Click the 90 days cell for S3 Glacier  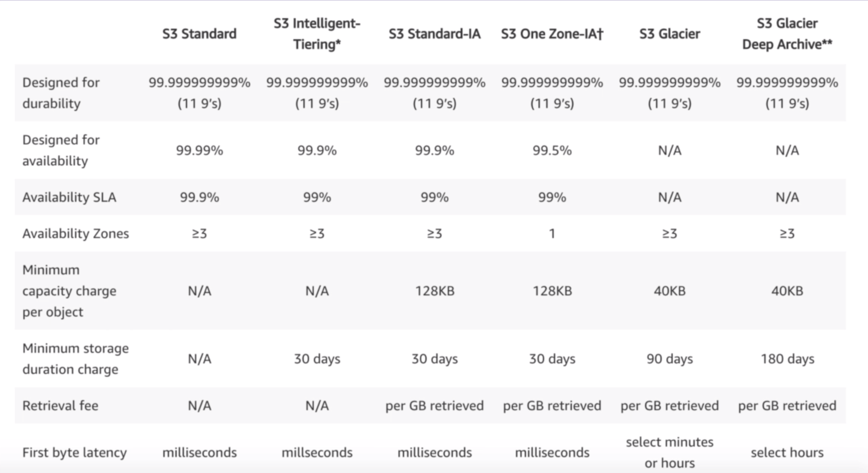click(670, 359)
